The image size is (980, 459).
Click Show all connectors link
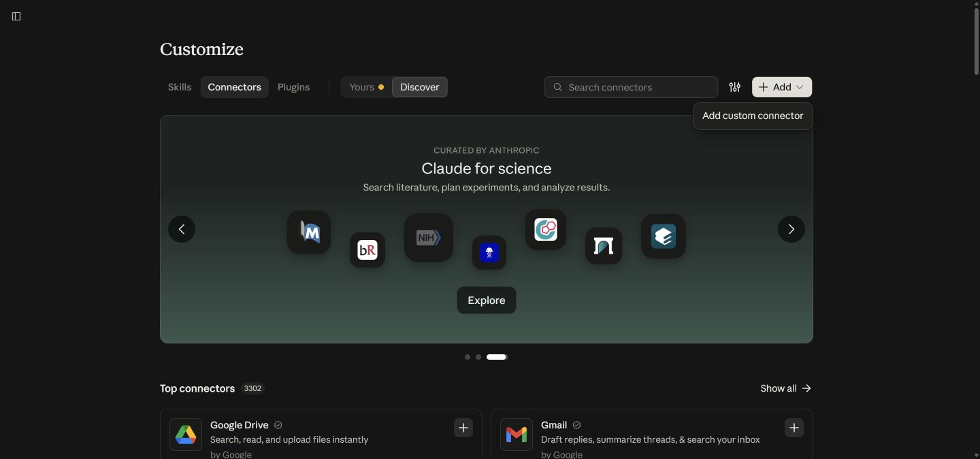pos(786,388)
